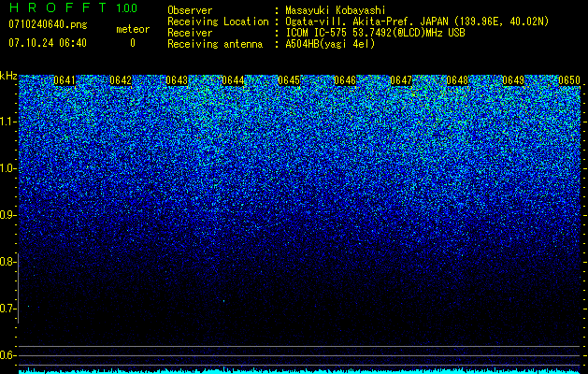Click the 0.6 frequency axis label
Screen dimensions: 588x374
(7, 355)
